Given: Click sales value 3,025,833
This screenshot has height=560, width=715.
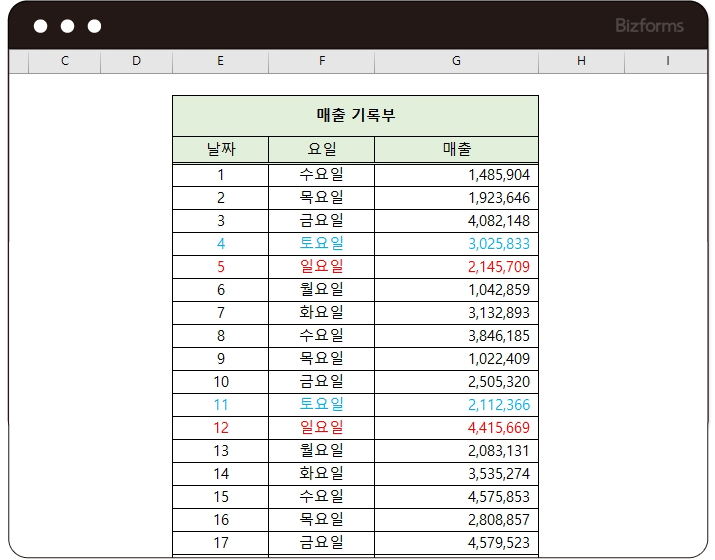Looking at the screenshot, I should point(456,244).
